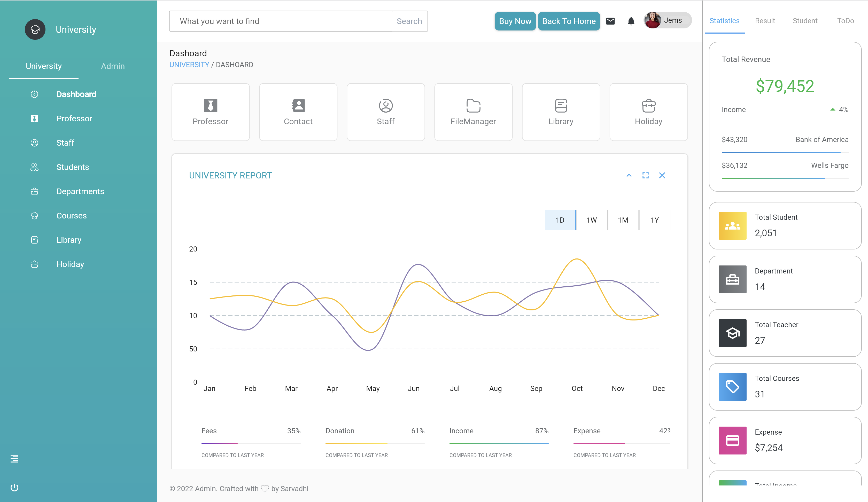
Task: Open the notification bell
Action: click(x=631, y=21)
